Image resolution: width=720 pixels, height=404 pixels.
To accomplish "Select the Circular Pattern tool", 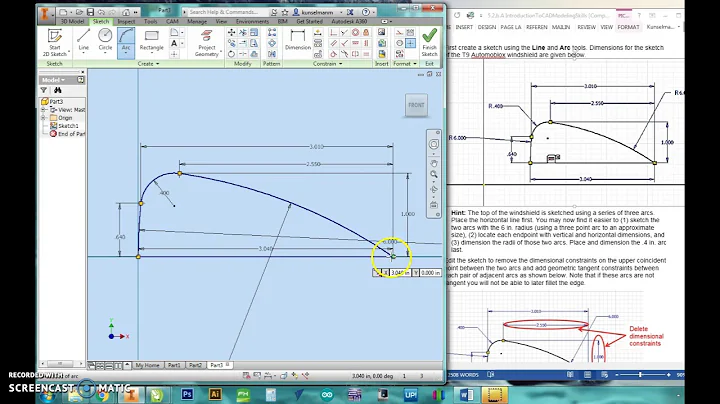I will coord(272,43).
